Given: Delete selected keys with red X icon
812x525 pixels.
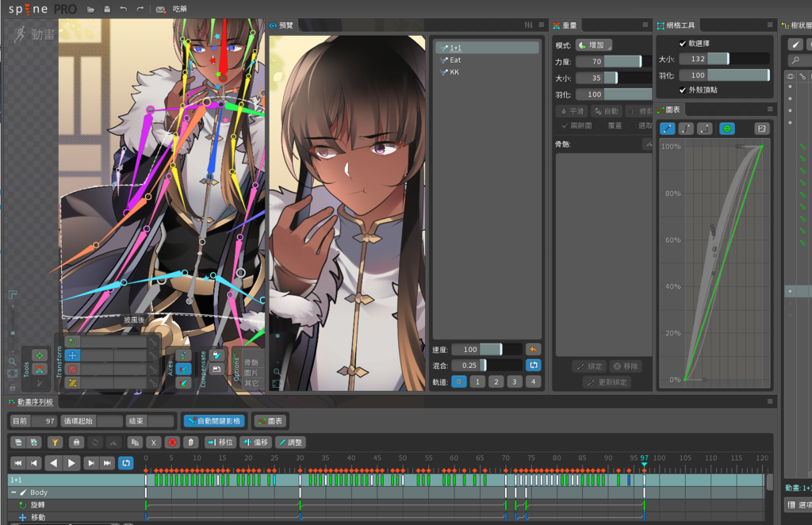Looking at the screenshot, I should 172,443.
